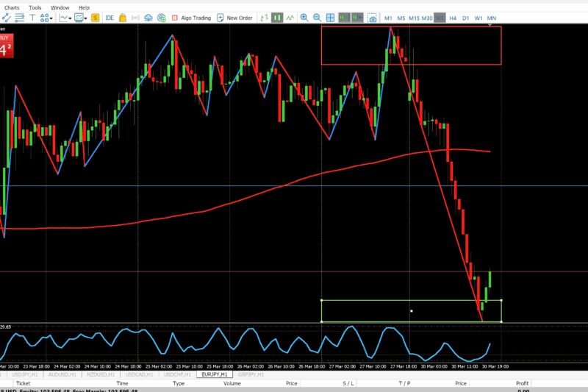Viewport: 588px width, 392px height.
Task: Select the H4 timeframe
Action: 453,18
